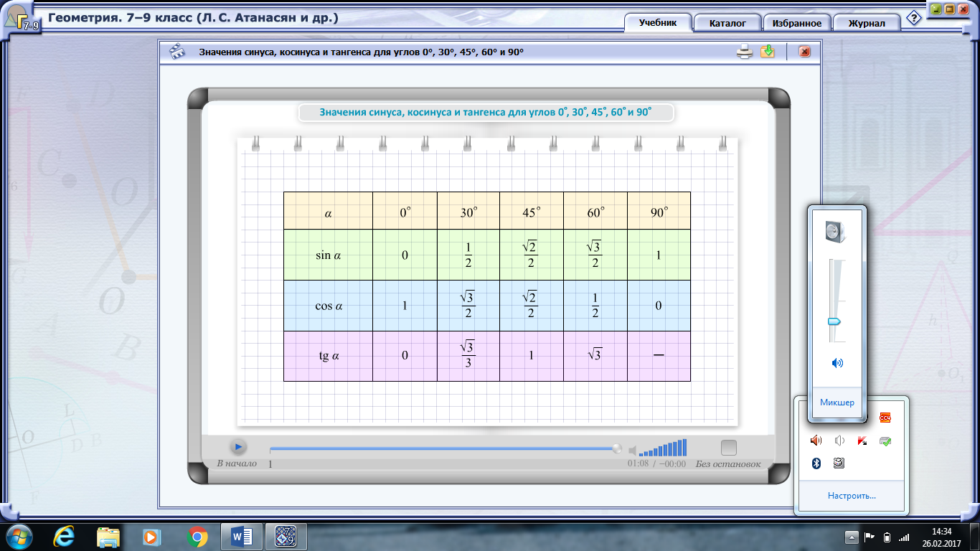Click the "90°" column header
Viewport: 980px width, 551px height.
[659, 212]
